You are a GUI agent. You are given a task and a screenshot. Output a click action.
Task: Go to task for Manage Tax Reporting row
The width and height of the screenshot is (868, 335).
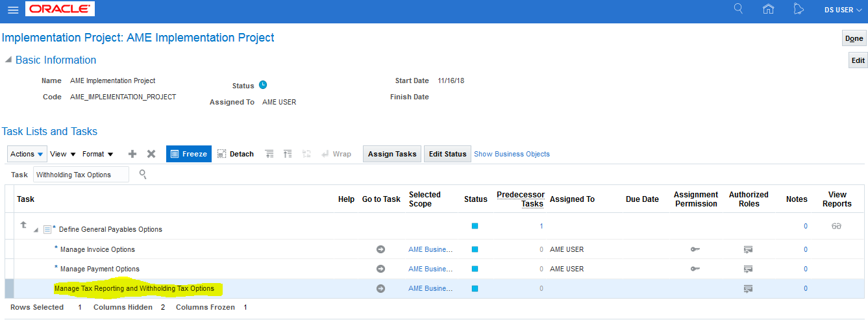tap(380, 288)
